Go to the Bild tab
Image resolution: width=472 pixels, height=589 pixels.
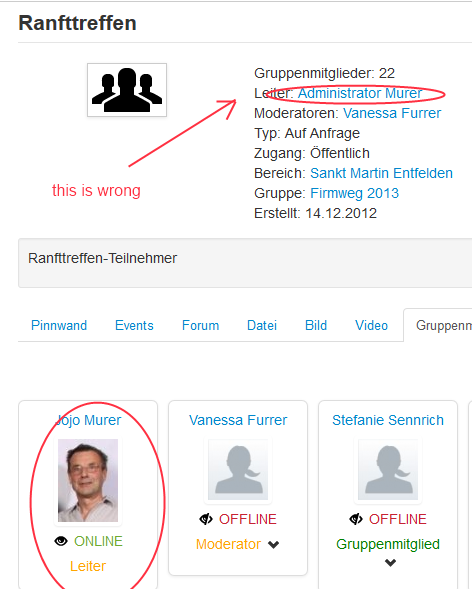pyautogui.click(x=316, y=325)
